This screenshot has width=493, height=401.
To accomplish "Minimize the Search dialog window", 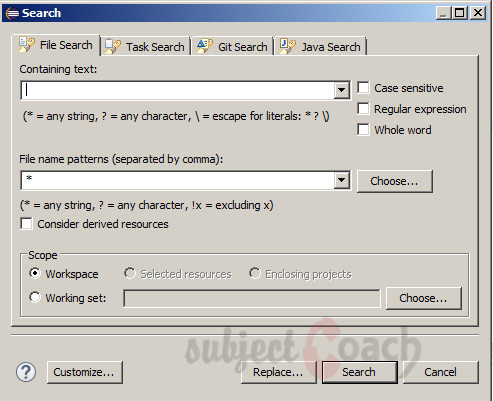I will click(x=443, y=13).
